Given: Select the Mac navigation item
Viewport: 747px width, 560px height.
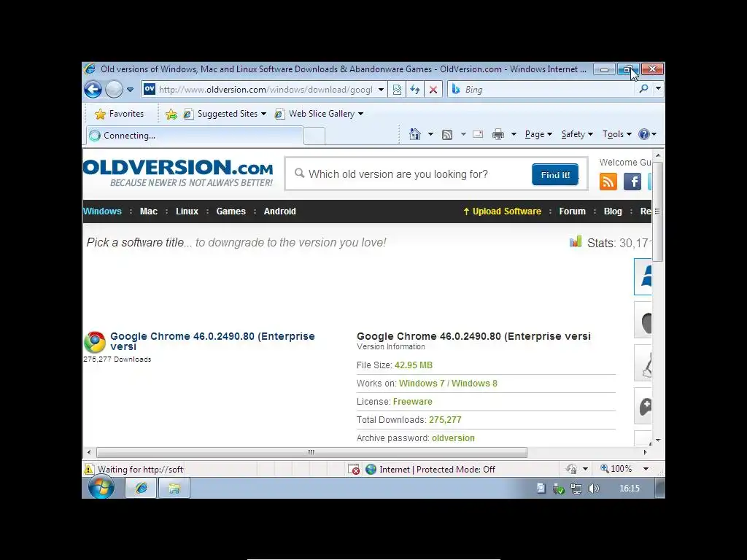Looking at the screenshot, I should click(149, 211).
